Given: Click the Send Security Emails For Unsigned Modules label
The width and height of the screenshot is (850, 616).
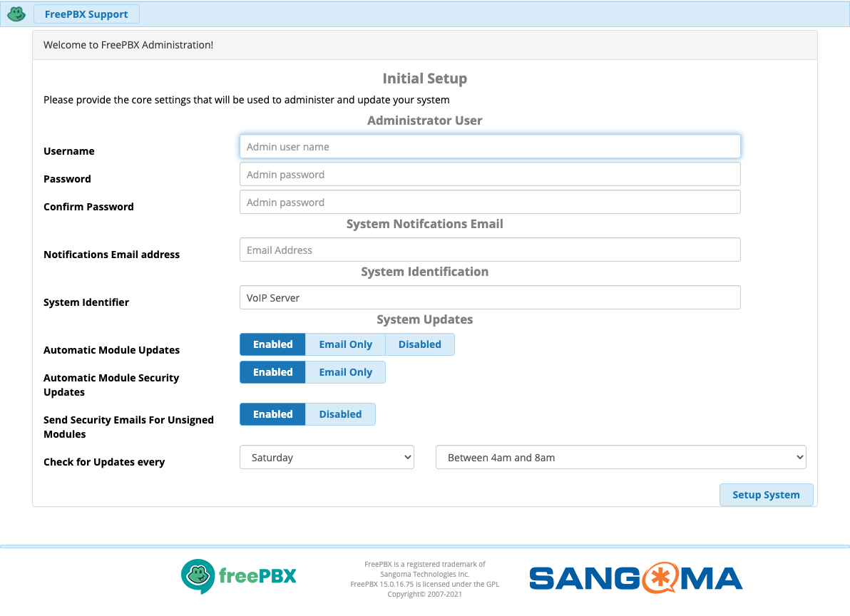Looking at the screenshot, I should pyautogui.click(x=128, y=427).
